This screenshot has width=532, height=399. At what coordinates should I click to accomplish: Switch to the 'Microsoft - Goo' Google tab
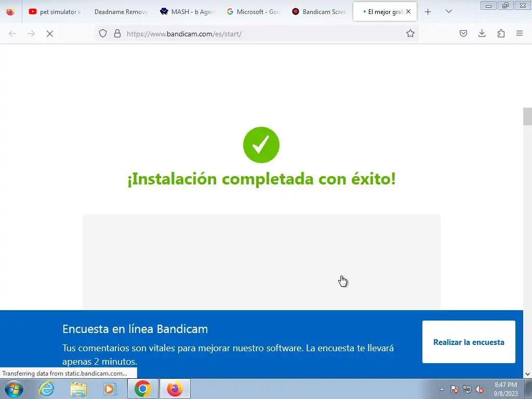(254, 11)
